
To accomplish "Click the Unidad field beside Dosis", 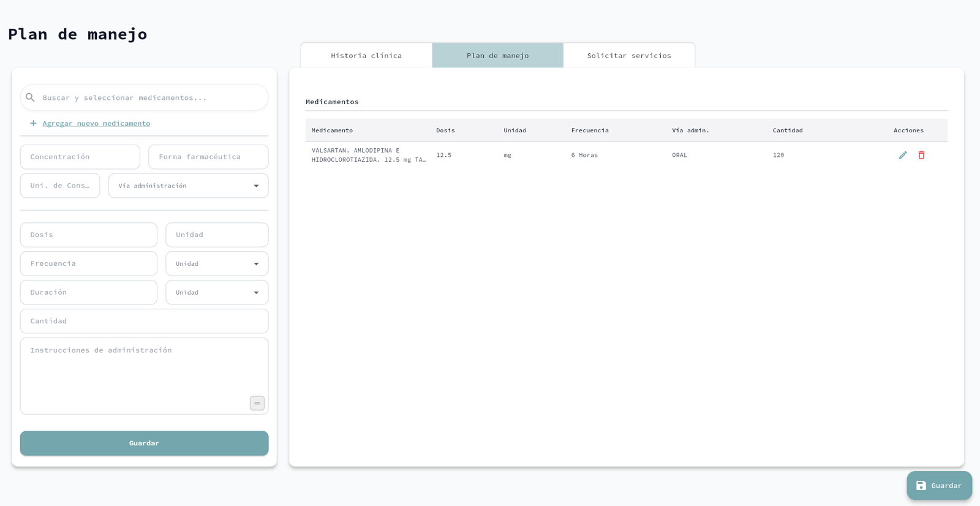I will point(217,235).
